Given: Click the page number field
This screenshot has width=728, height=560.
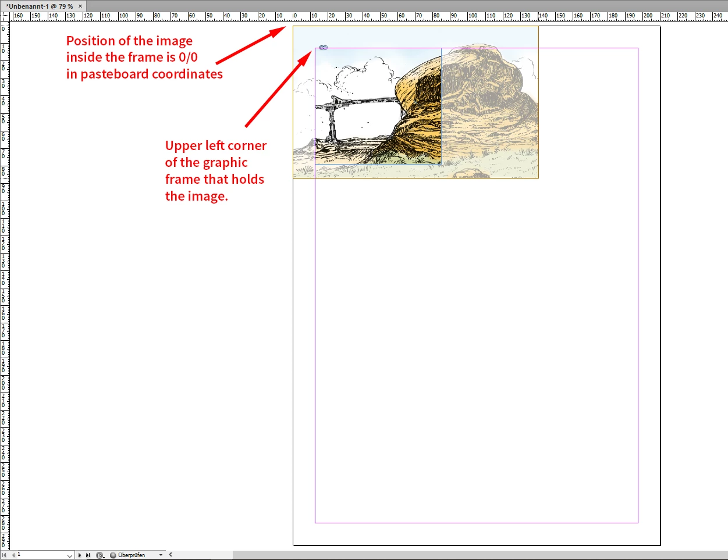Looking at the screenshot, I should coord(40,555).
